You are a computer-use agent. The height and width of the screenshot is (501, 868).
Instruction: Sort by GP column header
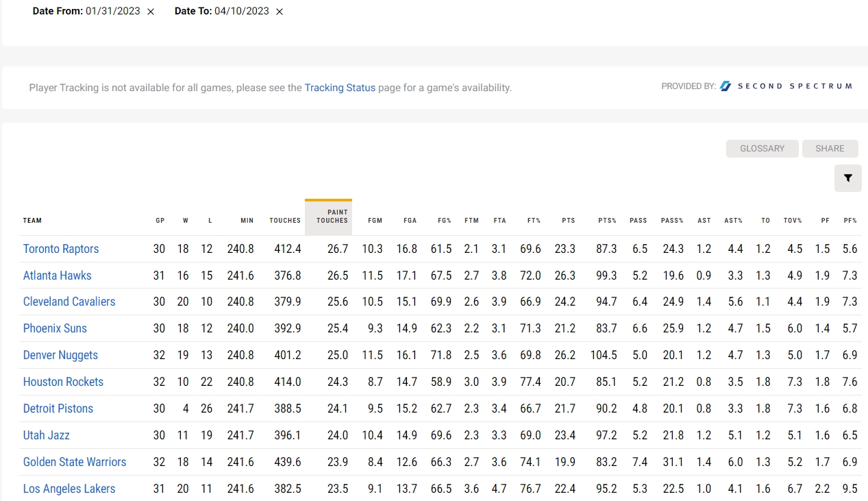[160, 221]
